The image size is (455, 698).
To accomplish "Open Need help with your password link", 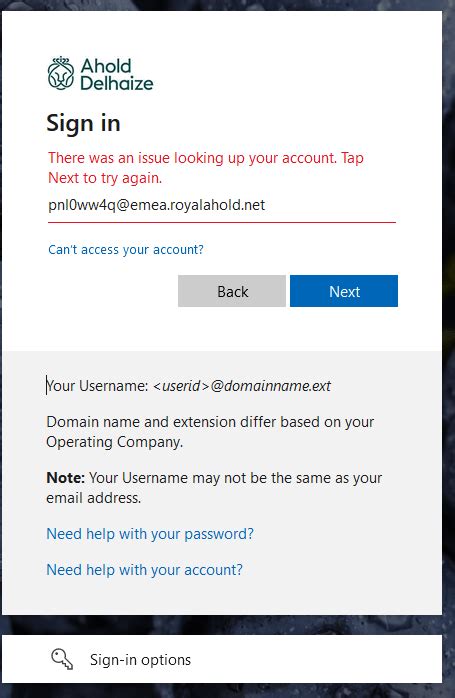I will (150, 533).
